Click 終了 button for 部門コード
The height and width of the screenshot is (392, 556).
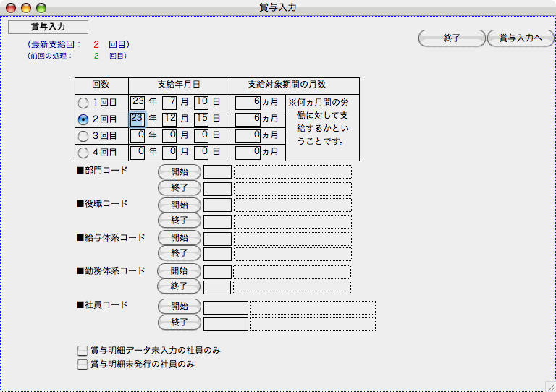click(x=179, y=189)
